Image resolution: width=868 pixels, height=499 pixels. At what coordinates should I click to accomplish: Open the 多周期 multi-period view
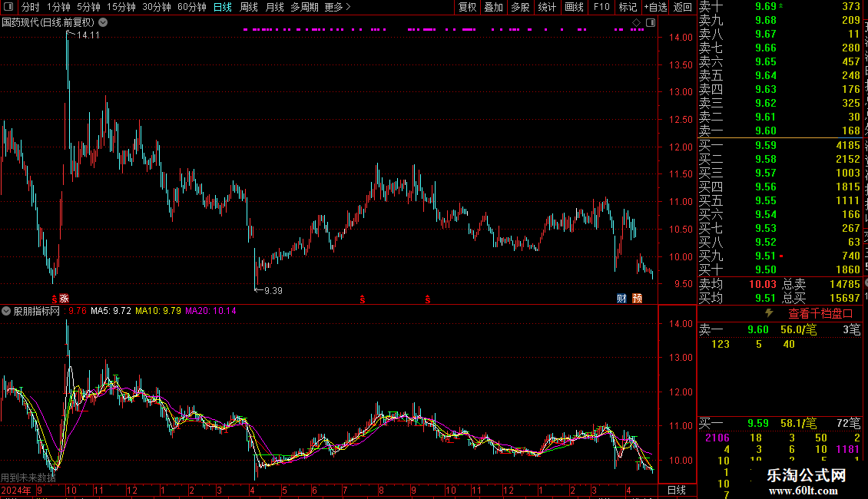pyautogui.click(x=304, y=7)
